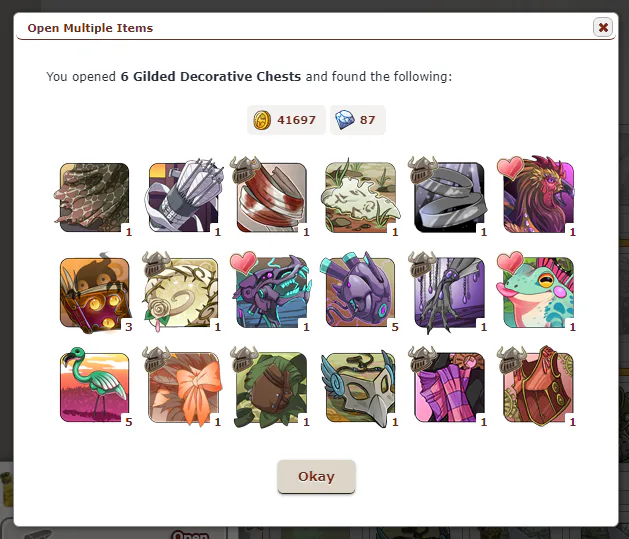Click the red-stained bandage wrap item
Screen dimensions: 629x539
pos(272,197)
